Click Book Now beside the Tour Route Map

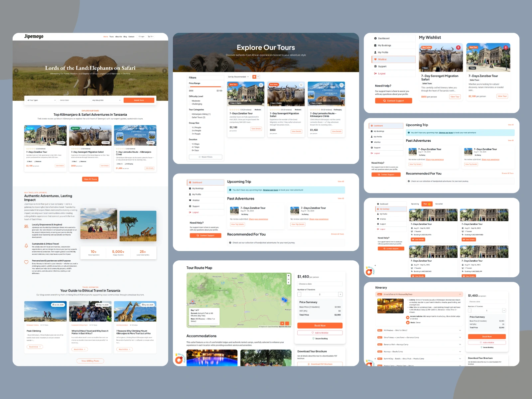tap(320, 326)
